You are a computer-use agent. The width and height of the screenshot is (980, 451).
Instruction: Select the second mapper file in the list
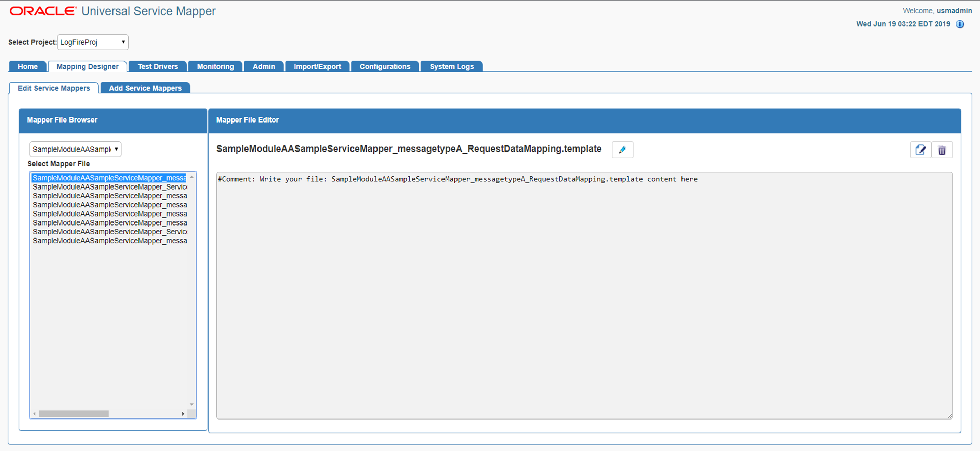click(110, 186)
